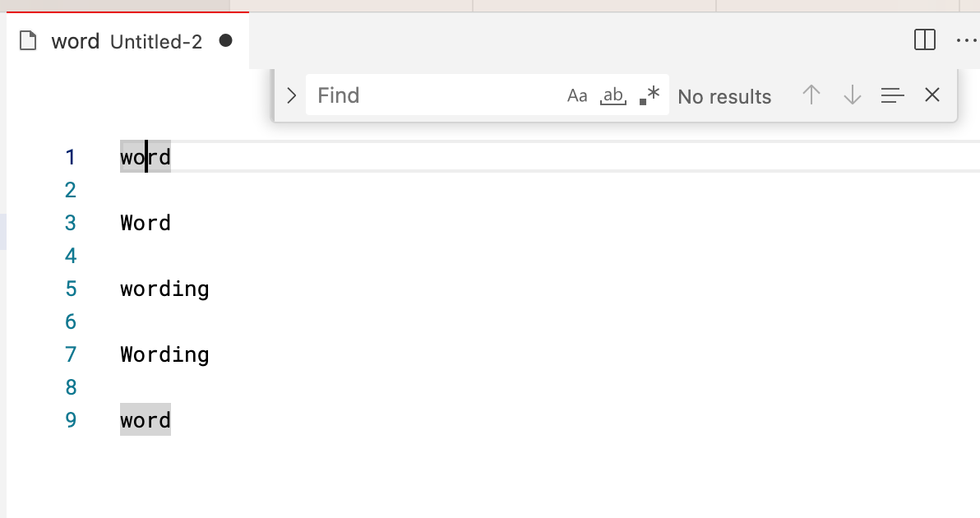
Task: Click the No results label
Action: 724,95
